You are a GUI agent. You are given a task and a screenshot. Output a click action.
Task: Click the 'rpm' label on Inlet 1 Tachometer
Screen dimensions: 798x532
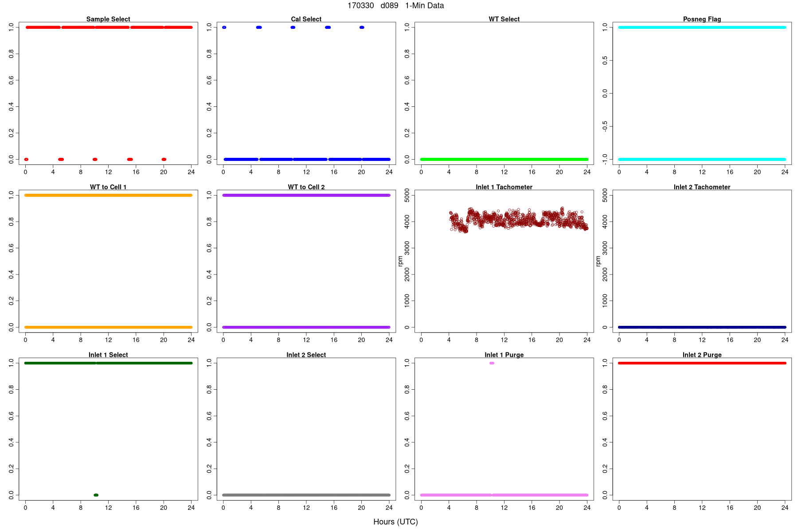(x=400, y=261)
